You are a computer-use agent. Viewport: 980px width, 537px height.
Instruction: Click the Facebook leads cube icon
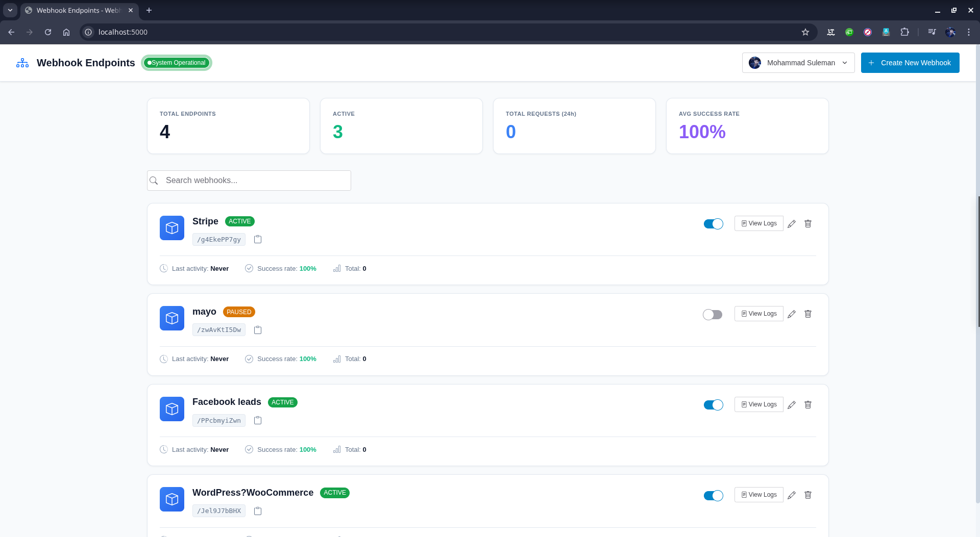coord(172,409)
